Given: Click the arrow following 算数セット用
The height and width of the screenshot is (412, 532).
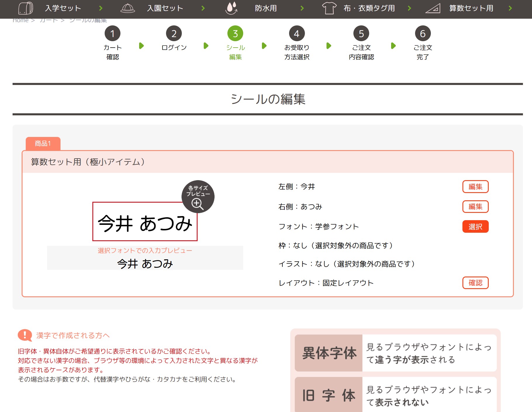Looking at the screenshot, I should (510, 8).
